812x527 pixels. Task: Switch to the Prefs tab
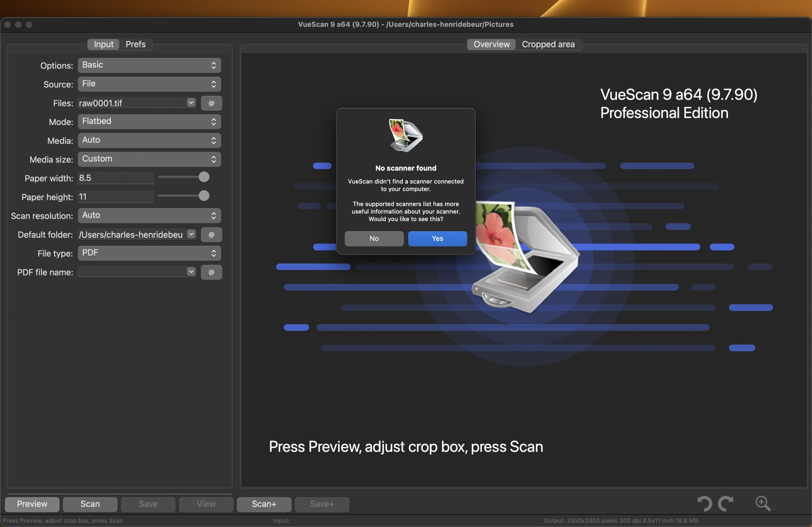(136, 44)
